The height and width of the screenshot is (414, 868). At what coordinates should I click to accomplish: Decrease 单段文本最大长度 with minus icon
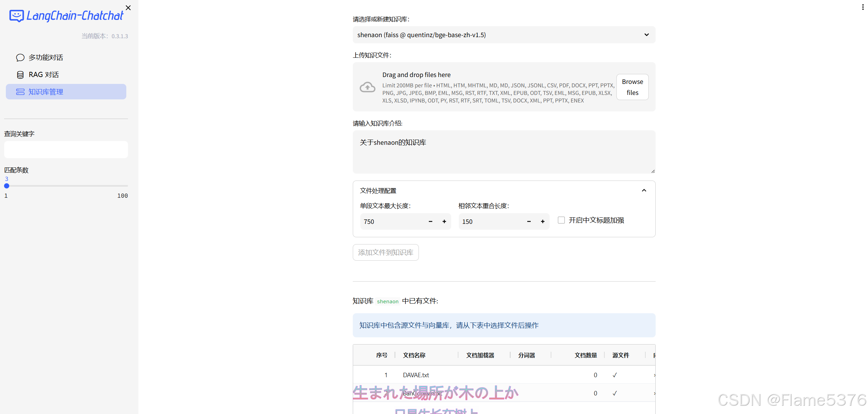coord(430,221)
